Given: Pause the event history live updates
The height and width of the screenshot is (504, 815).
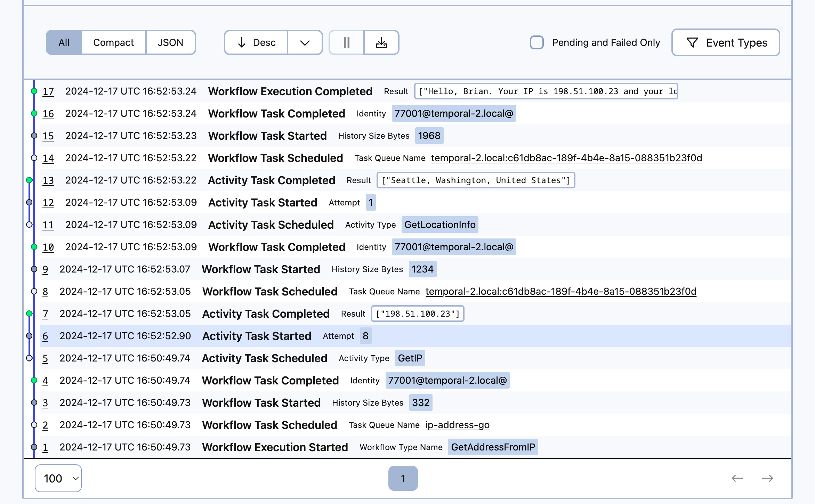Looking at the screenshot, I should click(346, 42).
